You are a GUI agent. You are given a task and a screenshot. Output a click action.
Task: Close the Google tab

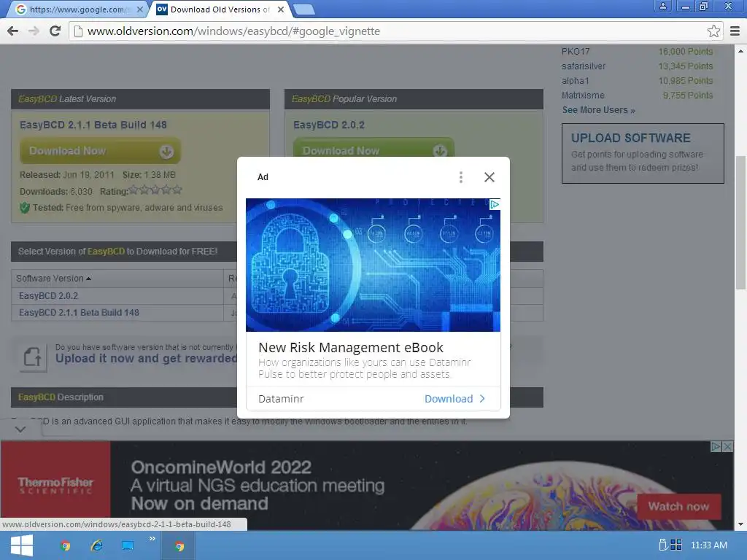click(139, 9)
